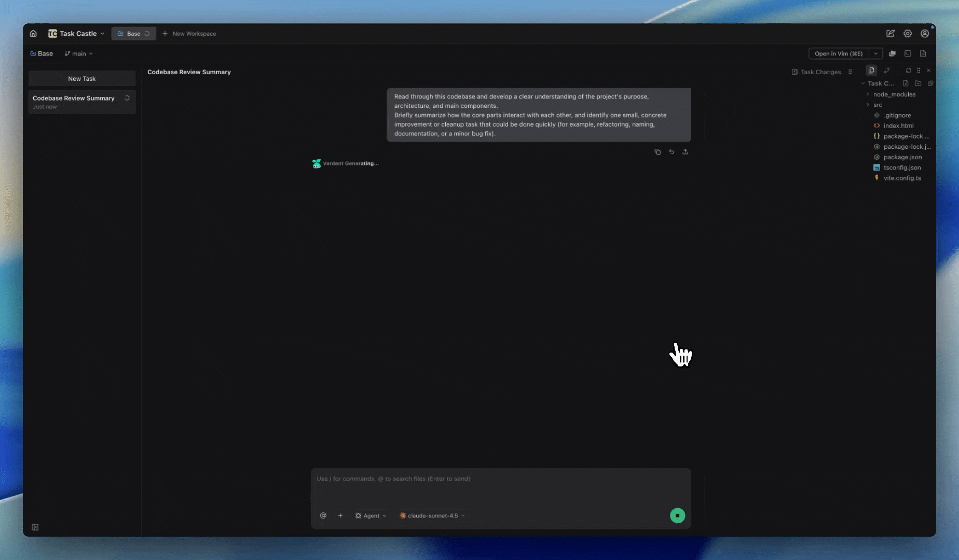959x560 pixels.
Task: Click the .gitignore git diamond icon
Action: (876, 115)
